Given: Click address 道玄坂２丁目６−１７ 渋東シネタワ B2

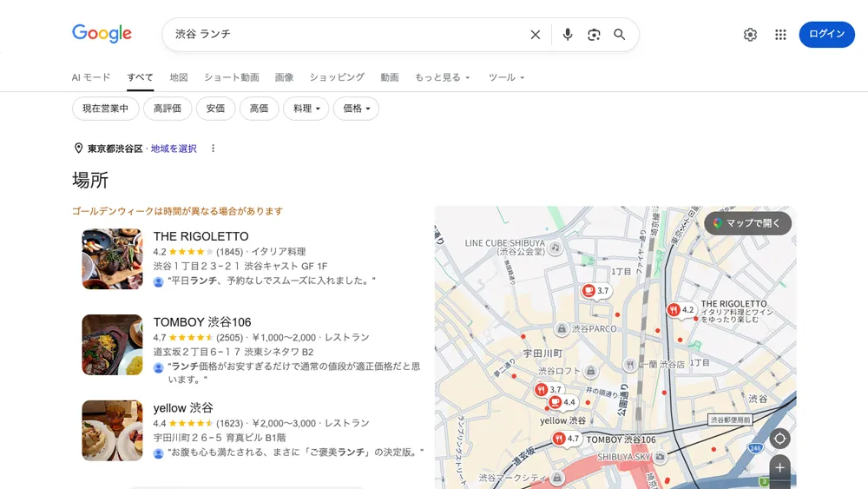Looking at the screenshot, I should coord(233,353).
